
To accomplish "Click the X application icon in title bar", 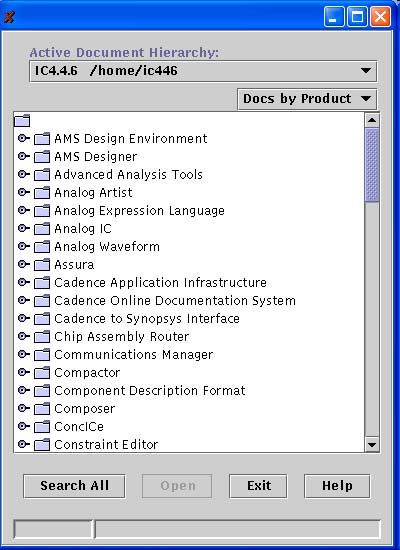I will click(x=8, y=17).
